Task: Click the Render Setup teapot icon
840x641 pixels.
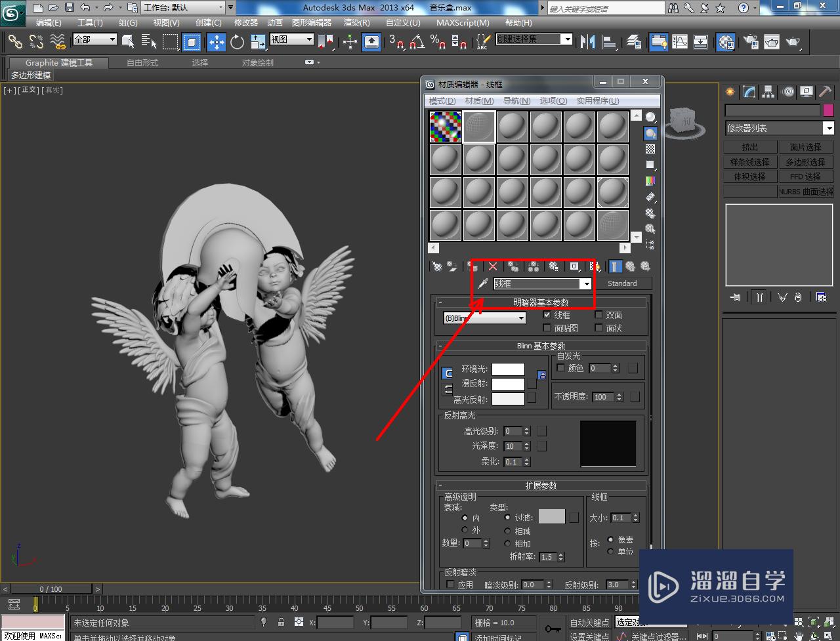Action: pos(751,42)
